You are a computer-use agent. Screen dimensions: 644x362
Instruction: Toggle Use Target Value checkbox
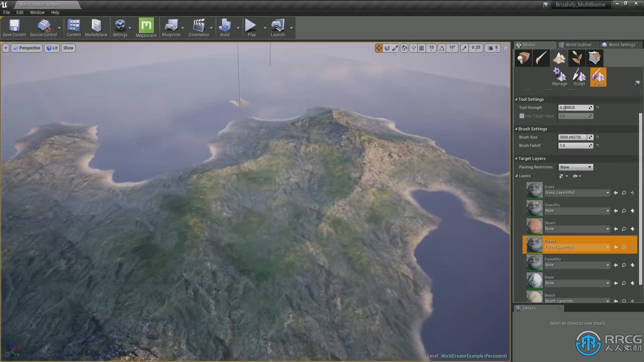[x=522, y=116]
